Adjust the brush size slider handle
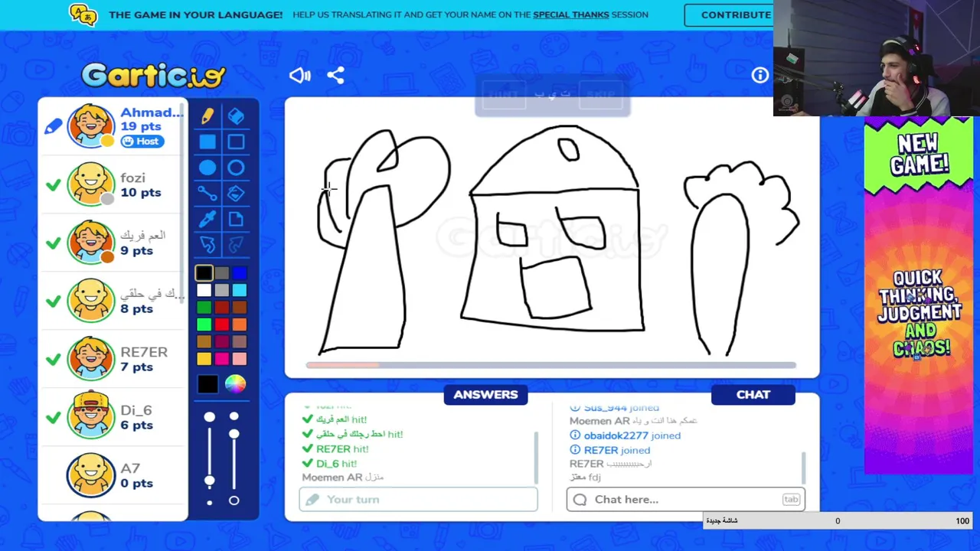980x551 pixels. (x=209, y=481)
